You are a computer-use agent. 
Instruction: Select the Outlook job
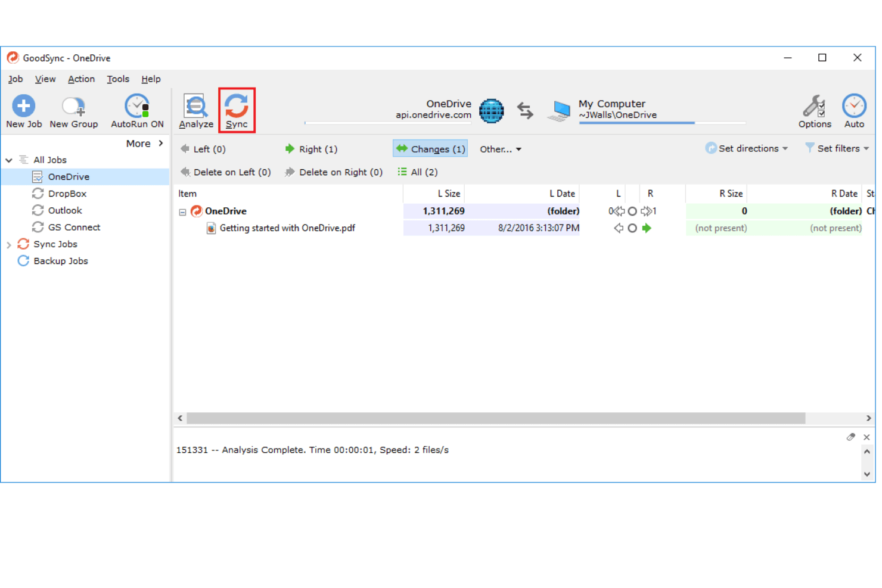[x=65, y=210]
